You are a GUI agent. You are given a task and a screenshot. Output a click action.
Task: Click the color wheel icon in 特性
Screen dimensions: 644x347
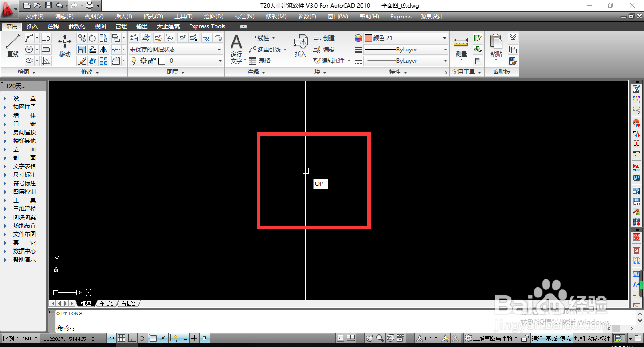358,38
